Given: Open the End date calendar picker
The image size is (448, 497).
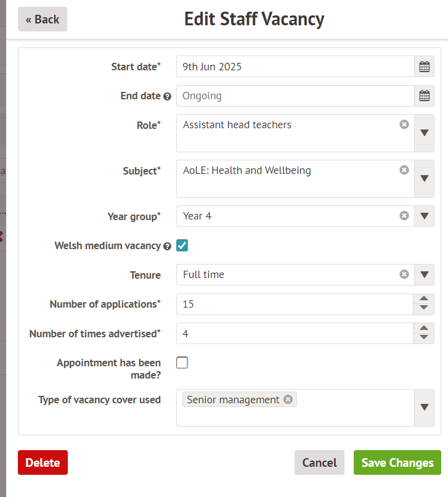Looking at the screenshot, I should 424,96.
